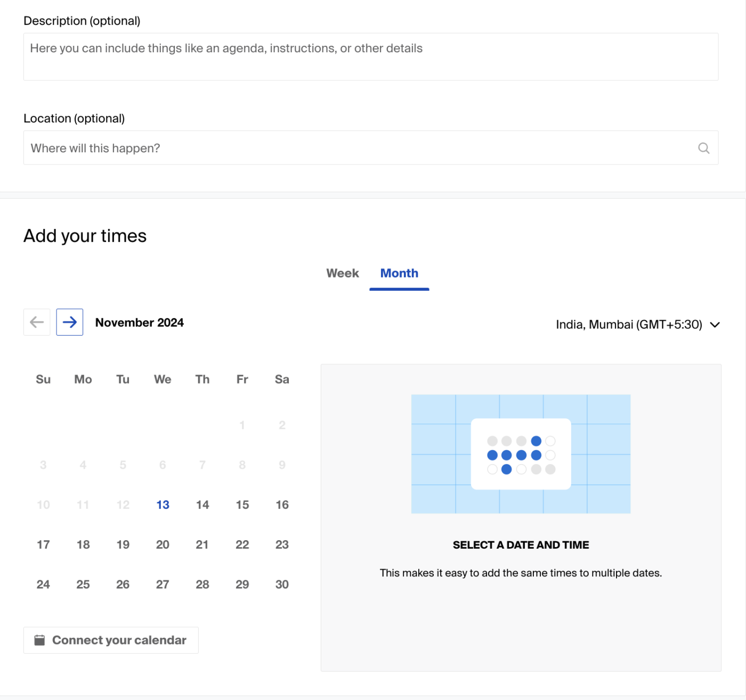Click the calendar icon beside Connect your calendar
This screenshot has height=700, width=746.
click(39, 640)
